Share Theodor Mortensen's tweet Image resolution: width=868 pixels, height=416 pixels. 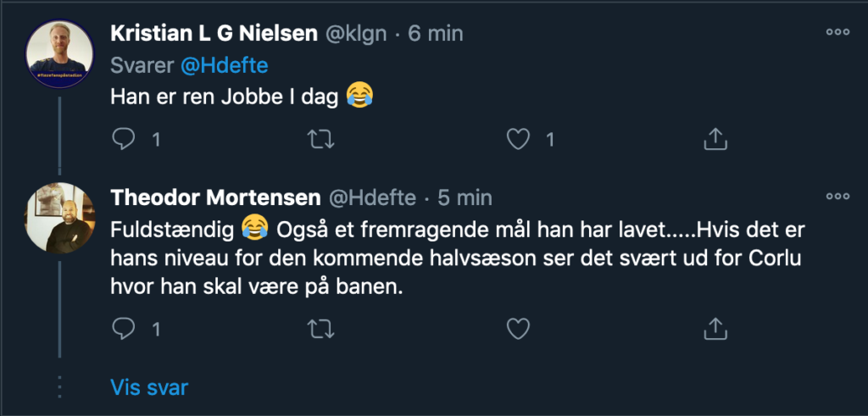[x=714, y=328]
